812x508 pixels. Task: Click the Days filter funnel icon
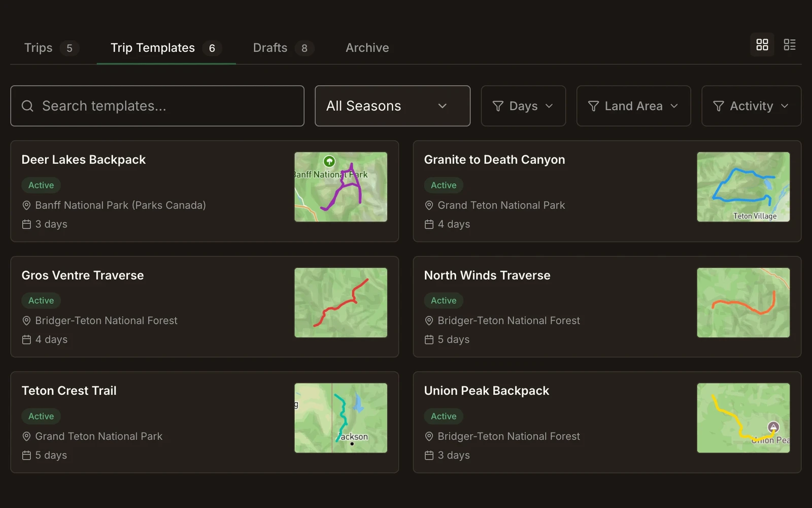(498, 106)
